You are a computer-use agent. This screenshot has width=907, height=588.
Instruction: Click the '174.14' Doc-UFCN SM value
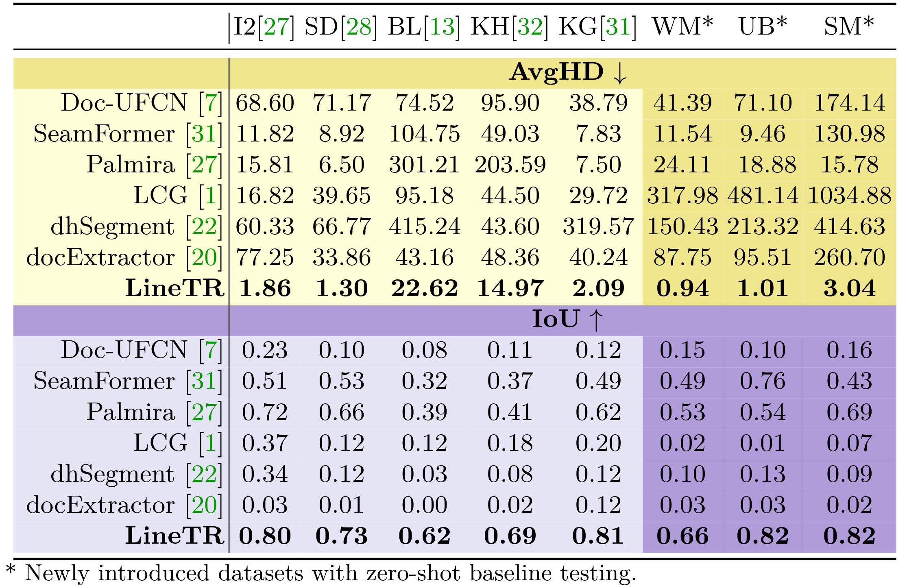(x=849, y=102)
